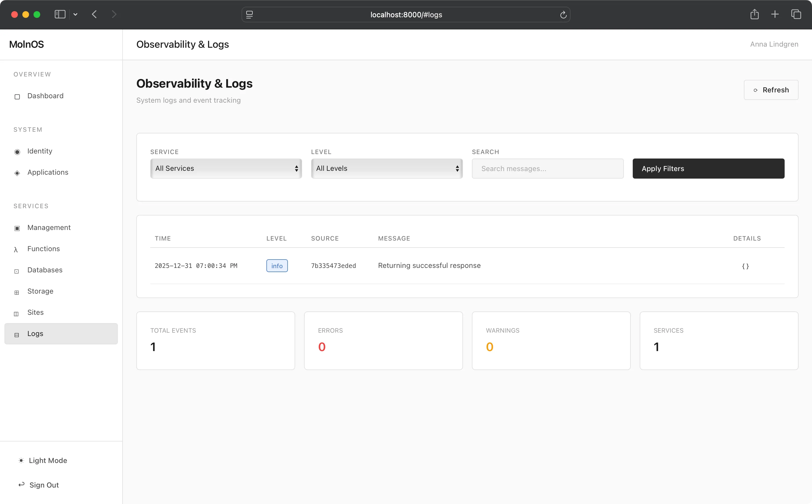
Task: Click the Share icon in the browser toolbar
Action: [x=754, y=14]
